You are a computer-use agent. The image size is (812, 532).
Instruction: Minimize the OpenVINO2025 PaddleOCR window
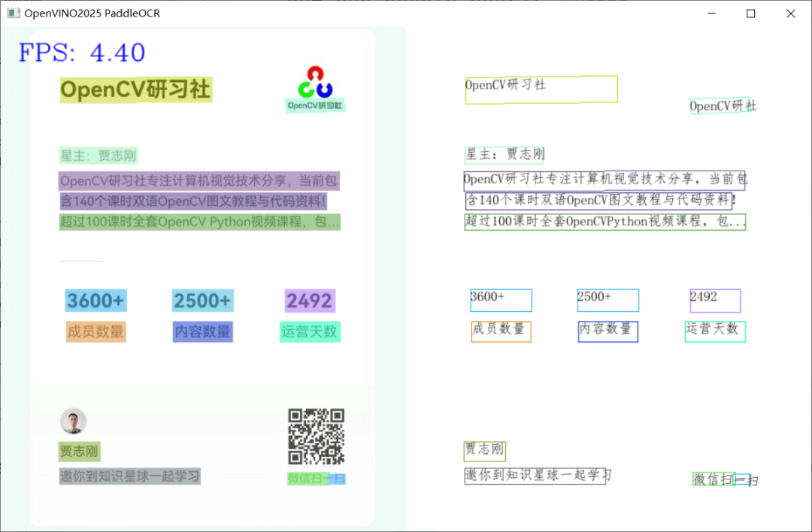(x=711, y=14)
